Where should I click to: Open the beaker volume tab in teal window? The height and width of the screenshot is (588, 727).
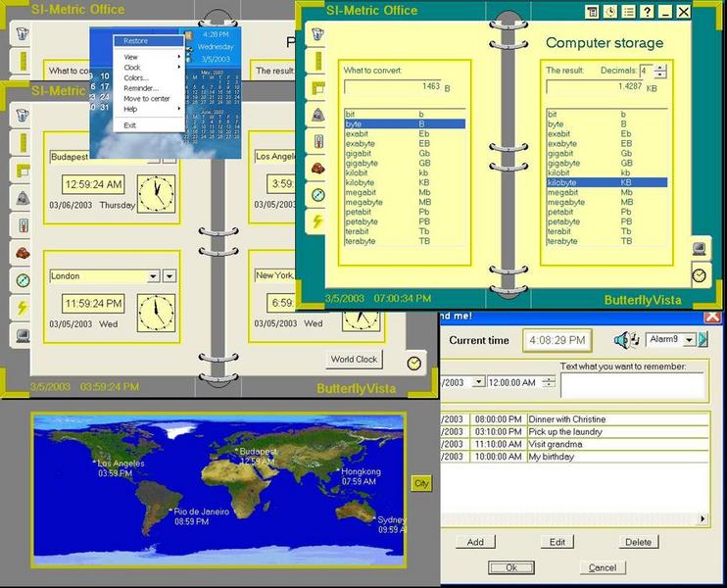click(x=317, y=34)
